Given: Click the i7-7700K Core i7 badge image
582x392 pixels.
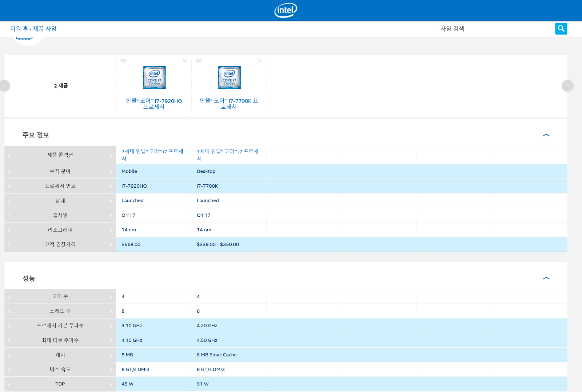Looking at the screenshot, I should [x=229, y=77].
